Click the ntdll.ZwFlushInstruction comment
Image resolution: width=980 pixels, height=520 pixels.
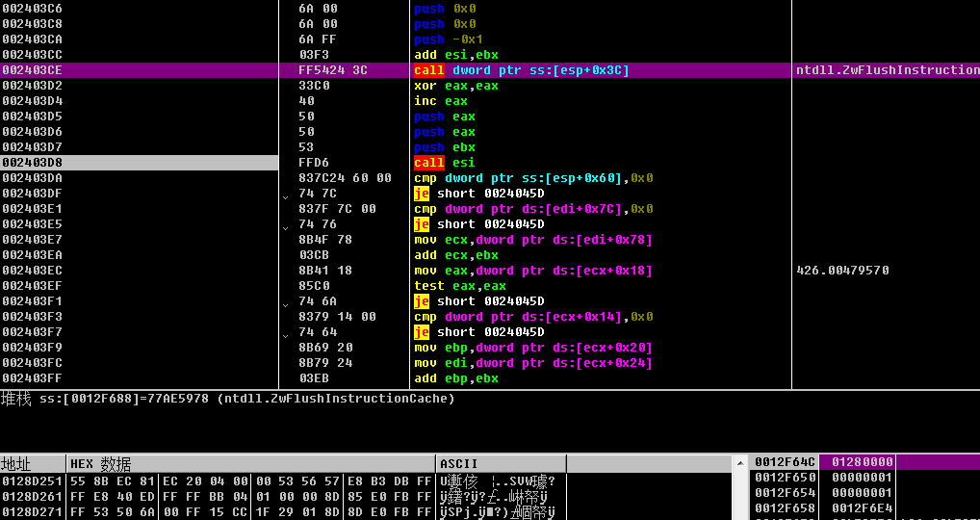(886, 70)
